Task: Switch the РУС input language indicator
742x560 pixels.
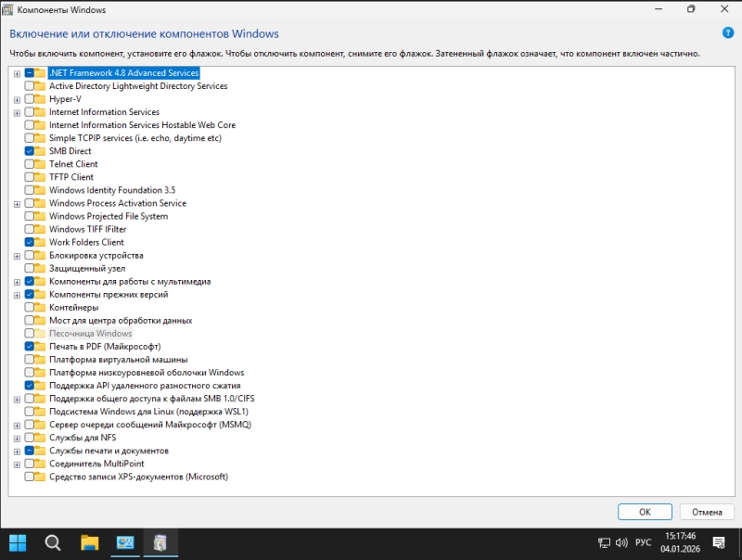Action: click(643, 542)
